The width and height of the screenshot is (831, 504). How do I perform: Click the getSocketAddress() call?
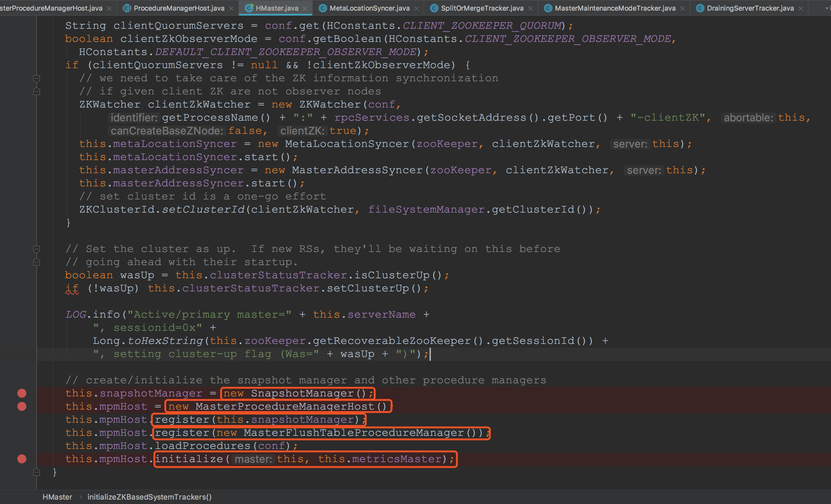tap(477, 118)
